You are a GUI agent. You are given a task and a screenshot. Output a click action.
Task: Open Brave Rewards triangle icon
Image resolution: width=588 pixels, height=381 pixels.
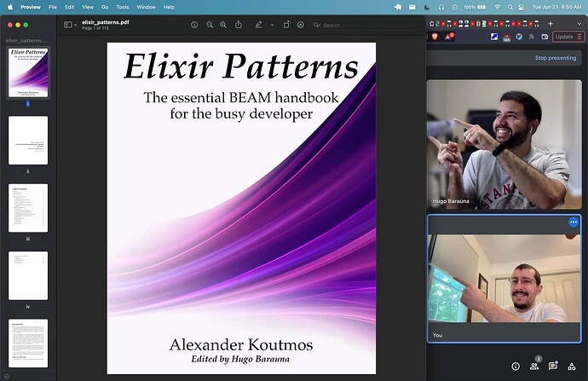(x=449, y=37)
